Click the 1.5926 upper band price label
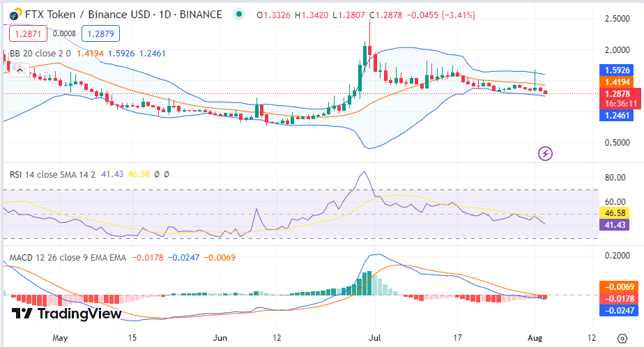Image resolution: width=644 pixels, height=347 pixels. point(617,70)
